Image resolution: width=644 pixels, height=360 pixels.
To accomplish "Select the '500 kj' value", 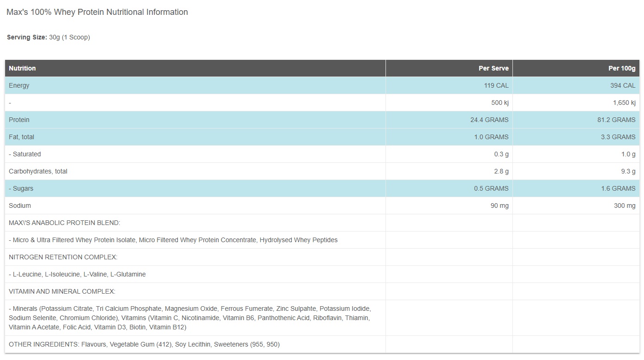I will (500, 103).
